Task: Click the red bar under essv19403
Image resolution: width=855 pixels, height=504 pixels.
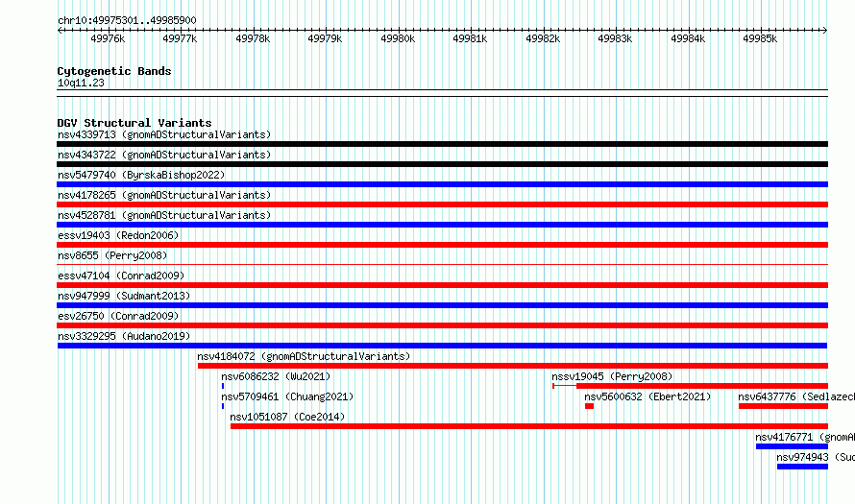Action: pos(442,245)
